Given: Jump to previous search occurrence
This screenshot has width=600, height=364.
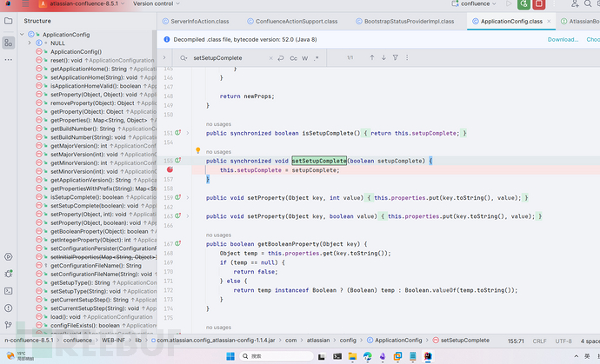Looking at the screenshot, I should [x=372, y=57].
